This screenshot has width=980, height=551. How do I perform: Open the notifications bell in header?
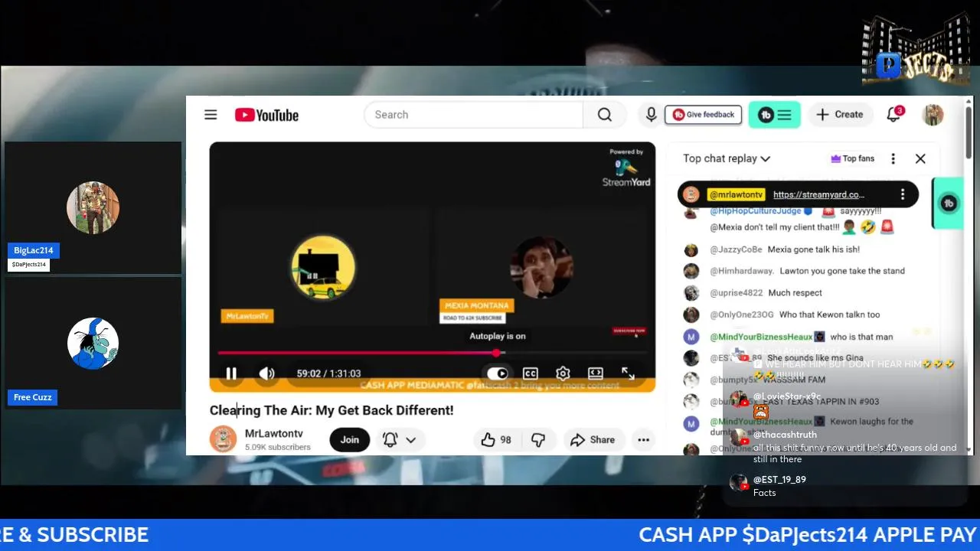tap(893, 115)
